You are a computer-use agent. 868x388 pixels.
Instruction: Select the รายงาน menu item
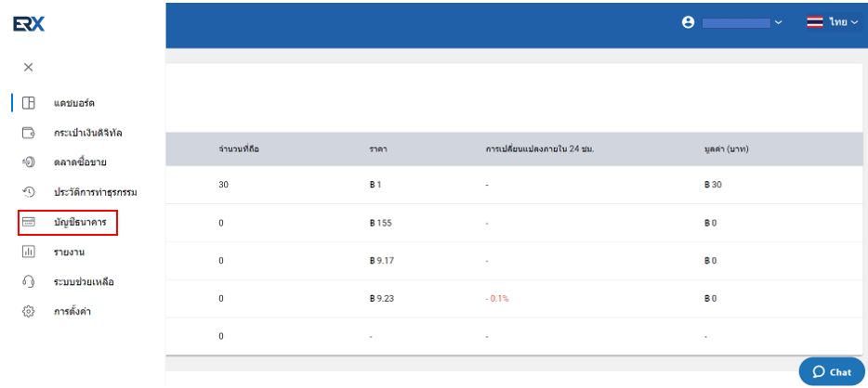click(x=69, y=252)
